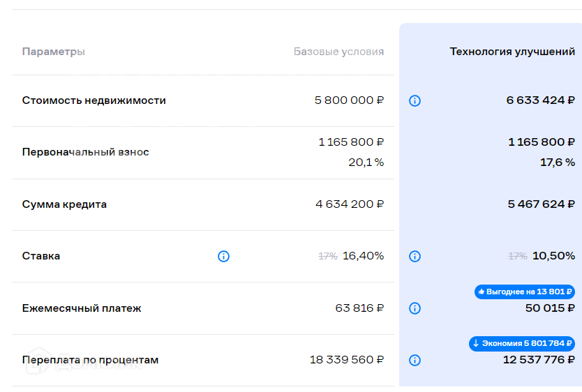
Task: Show info for 50 015 ₽ monthly payment
Action: point(415,308)
